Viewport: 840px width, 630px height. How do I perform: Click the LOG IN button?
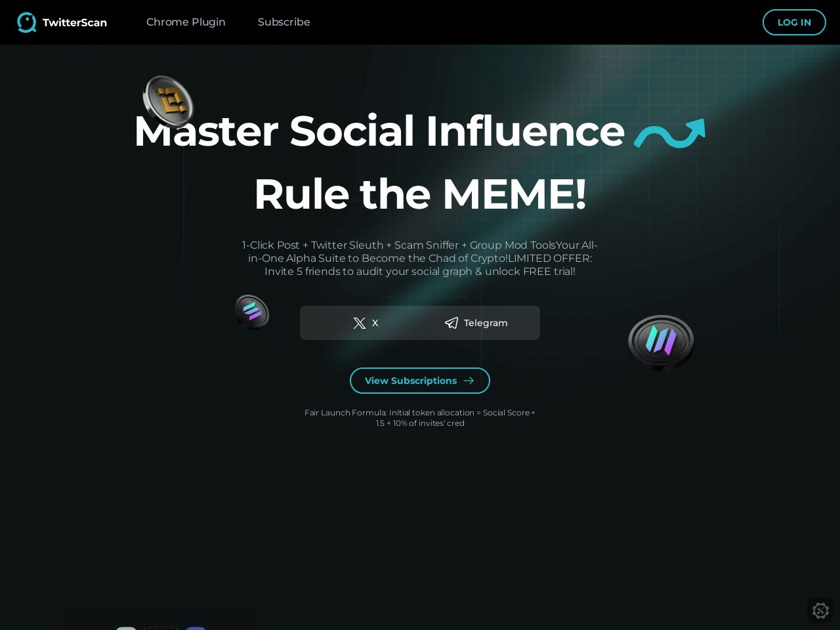(794, 22)
